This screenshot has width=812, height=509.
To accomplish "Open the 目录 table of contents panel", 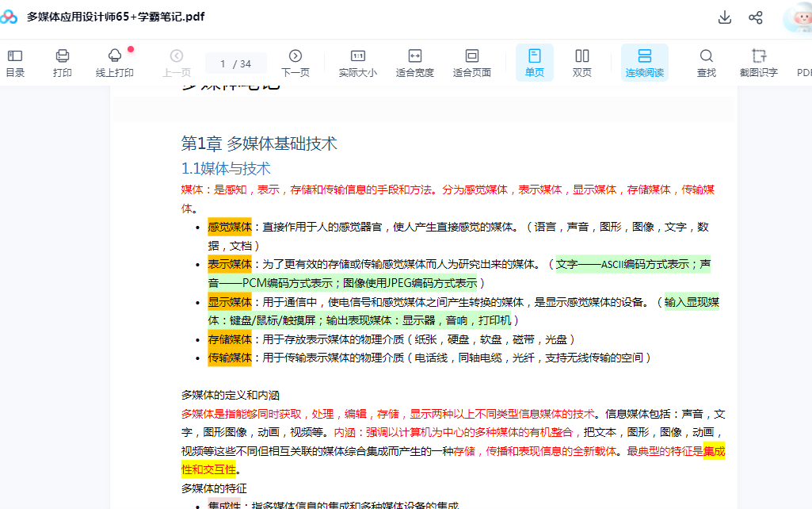I will coord(15,63).
